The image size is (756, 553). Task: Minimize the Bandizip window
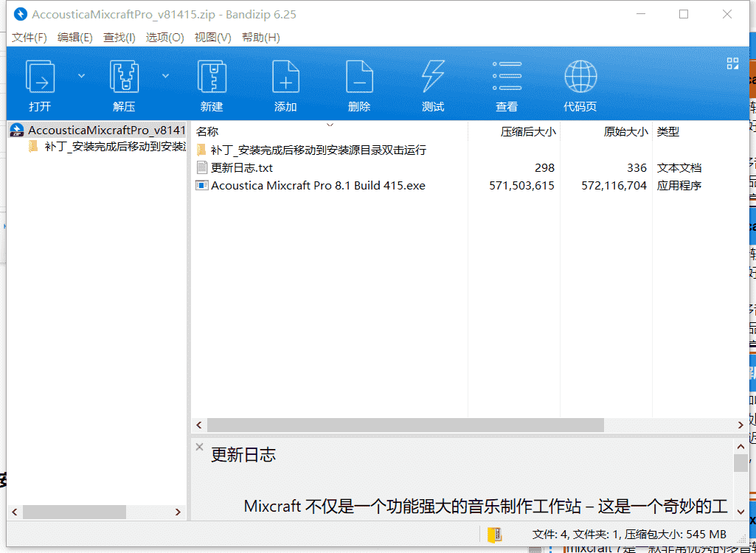coord(639,15)
